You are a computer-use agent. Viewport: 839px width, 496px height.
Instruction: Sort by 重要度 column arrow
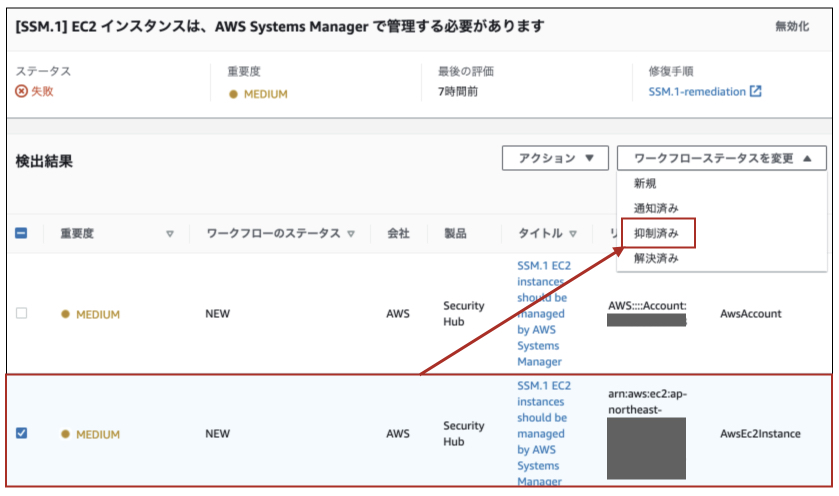170,234
